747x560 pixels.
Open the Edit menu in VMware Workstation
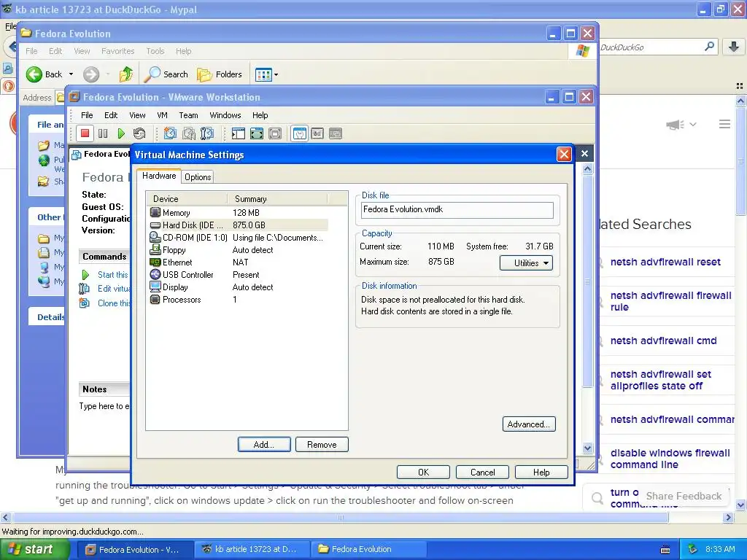point(111,115)
